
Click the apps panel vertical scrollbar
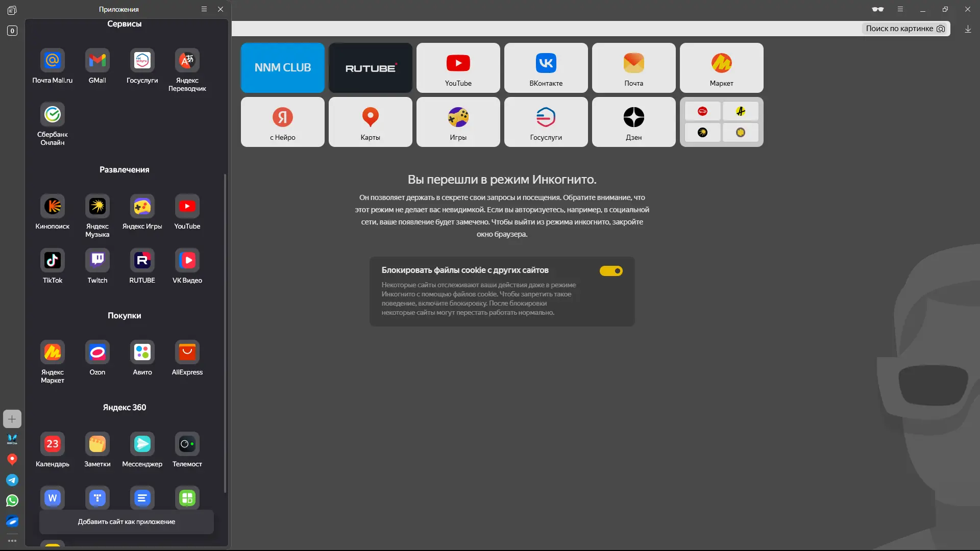tap(225, 332)
